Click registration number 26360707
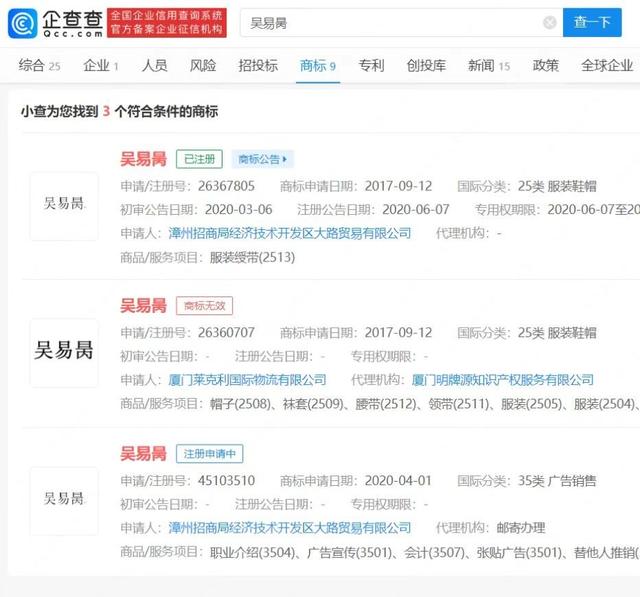The width and height of the screenshot is (640, 597). tap(227, 333)
